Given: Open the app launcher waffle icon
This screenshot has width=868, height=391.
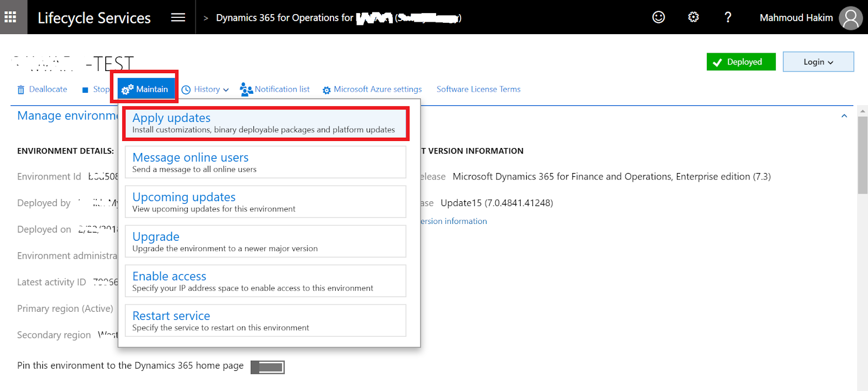Looking at the screenshot, I should 10,17.
